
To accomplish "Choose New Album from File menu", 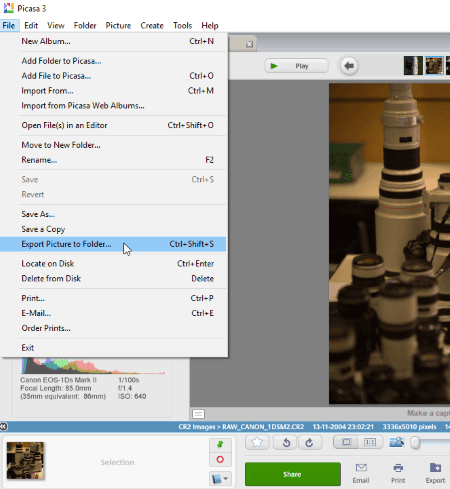I will pyautogui.click(x=113, y=41).
